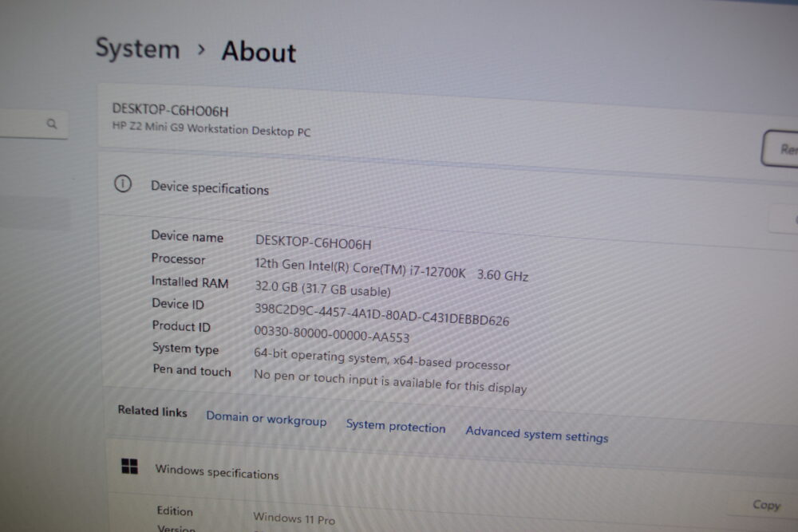
Task: Click the Processor label
Action: 178,258
